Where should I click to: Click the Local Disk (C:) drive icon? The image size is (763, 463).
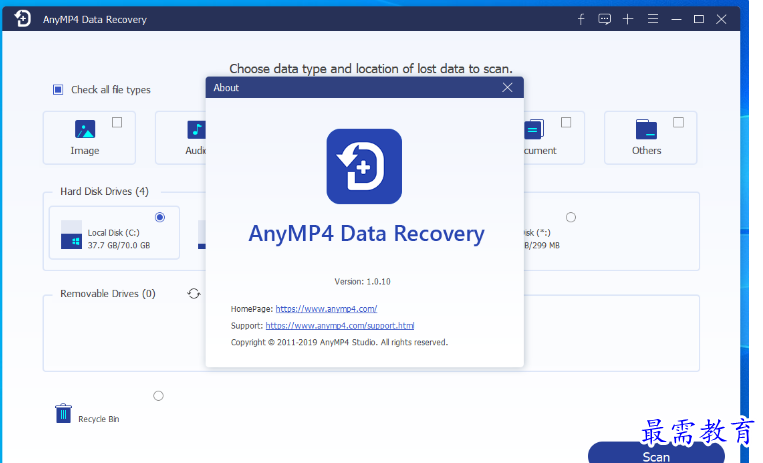click(71, 235)
